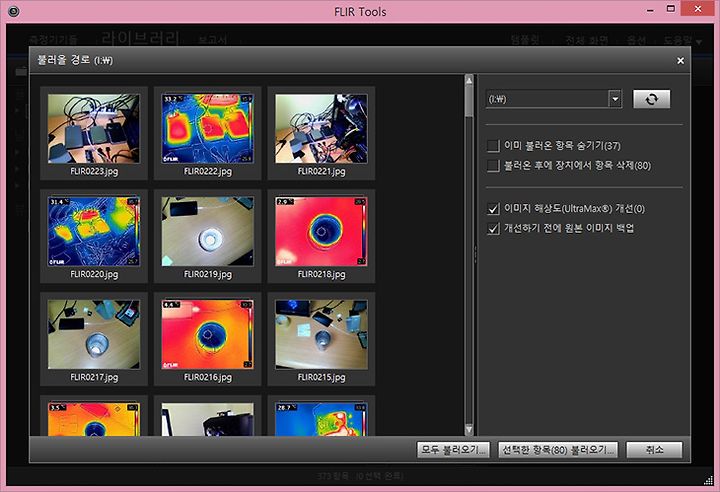Minimize the FLIR Tools window
The width and height of the screenshot is (720, 492).
(x=650, y=10)
